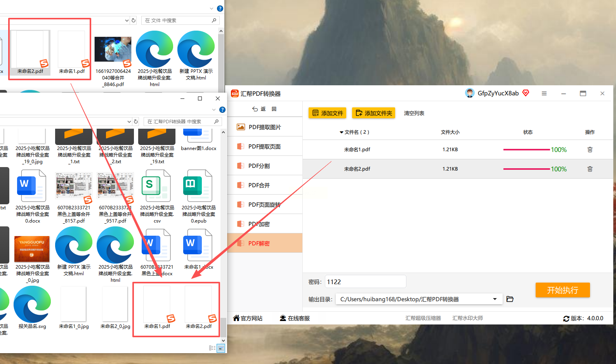Select 2025小吃餐饮品牌战略升级全案.csv file

157,197
